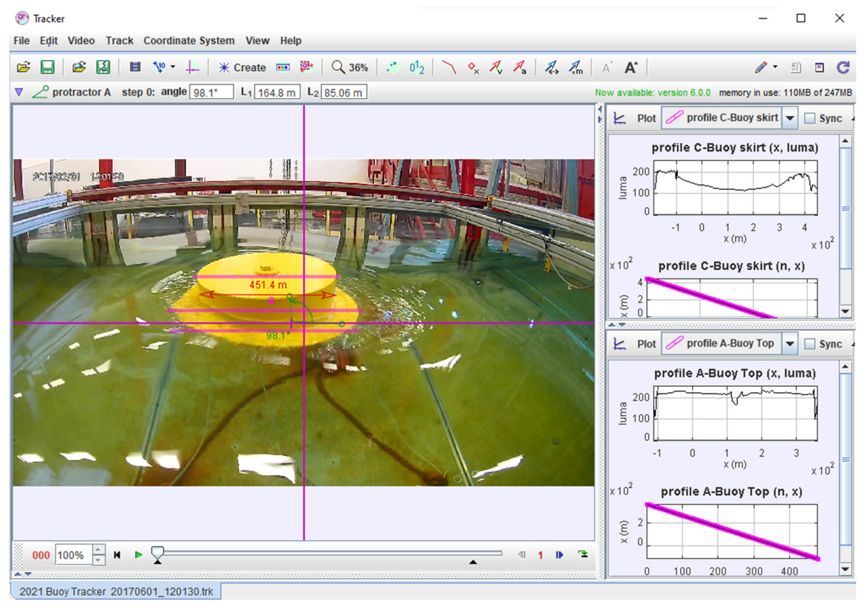Click the Refresh icon in toolbar

point(843,68)
